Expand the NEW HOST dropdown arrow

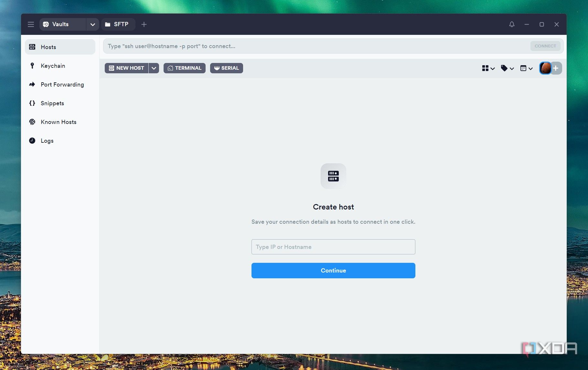click(x=154, y=68)
